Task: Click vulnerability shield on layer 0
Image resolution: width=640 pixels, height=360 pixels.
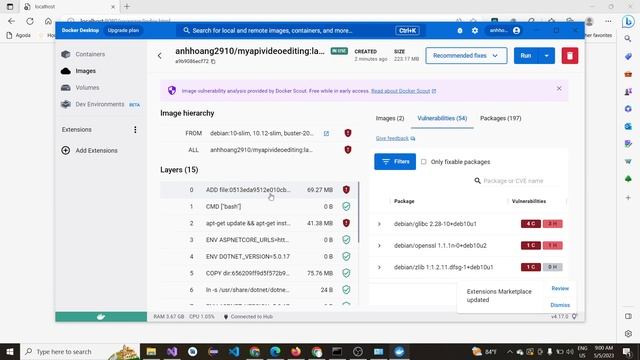Action: 346,190
